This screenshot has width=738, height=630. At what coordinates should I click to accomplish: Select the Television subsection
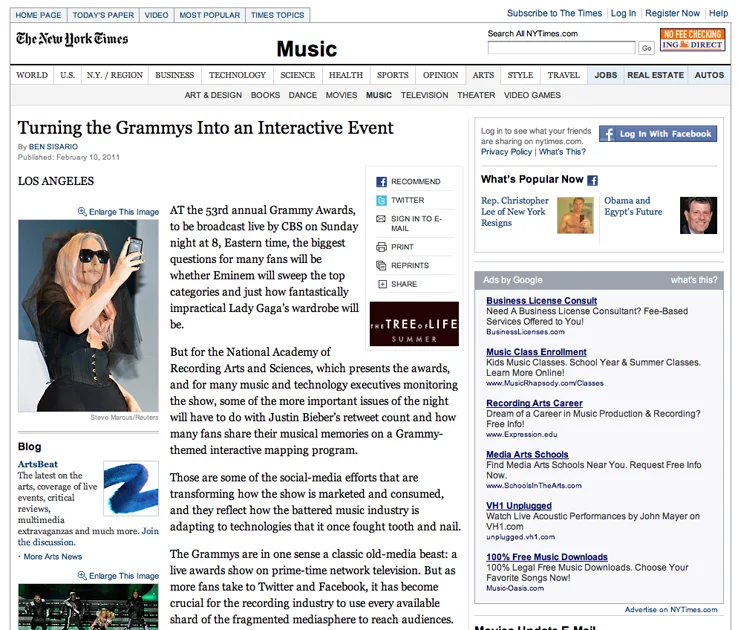pyautogui.click(x=425, y=95)
